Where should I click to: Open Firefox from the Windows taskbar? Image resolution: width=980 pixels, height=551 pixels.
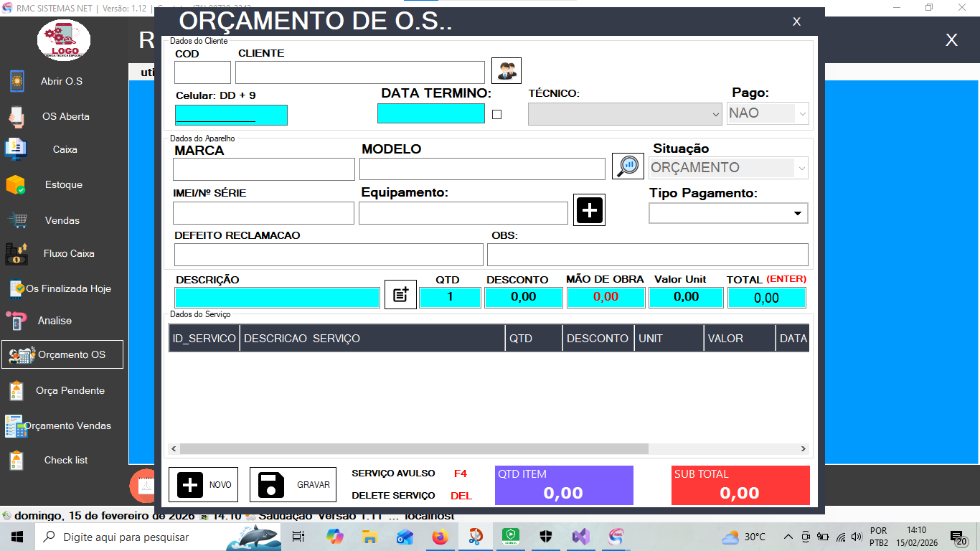click(x=440, y=537)
